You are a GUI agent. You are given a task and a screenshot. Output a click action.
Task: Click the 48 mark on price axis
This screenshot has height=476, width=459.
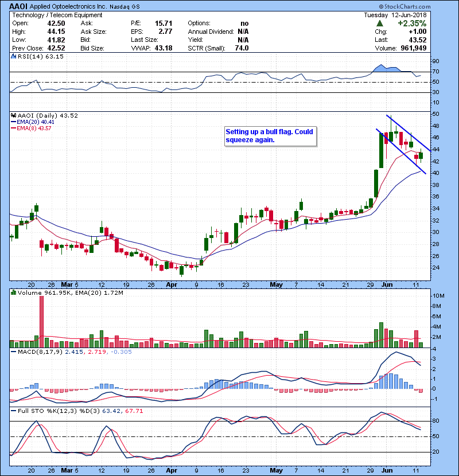tap(435, 126)
